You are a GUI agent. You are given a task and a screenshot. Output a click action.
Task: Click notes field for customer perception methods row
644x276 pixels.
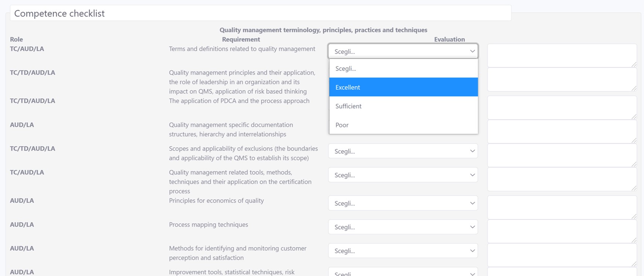[x=562, y=255]
